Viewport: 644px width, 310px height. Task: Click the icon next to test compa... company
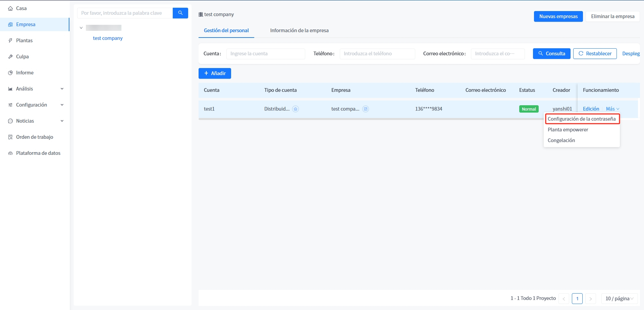[366, 109]
